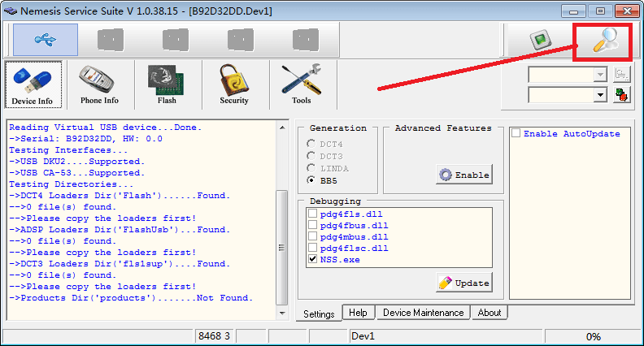Select the BB5 generation radio button
Viewport: 644px width, 346px height.
(x=311, y=180)
